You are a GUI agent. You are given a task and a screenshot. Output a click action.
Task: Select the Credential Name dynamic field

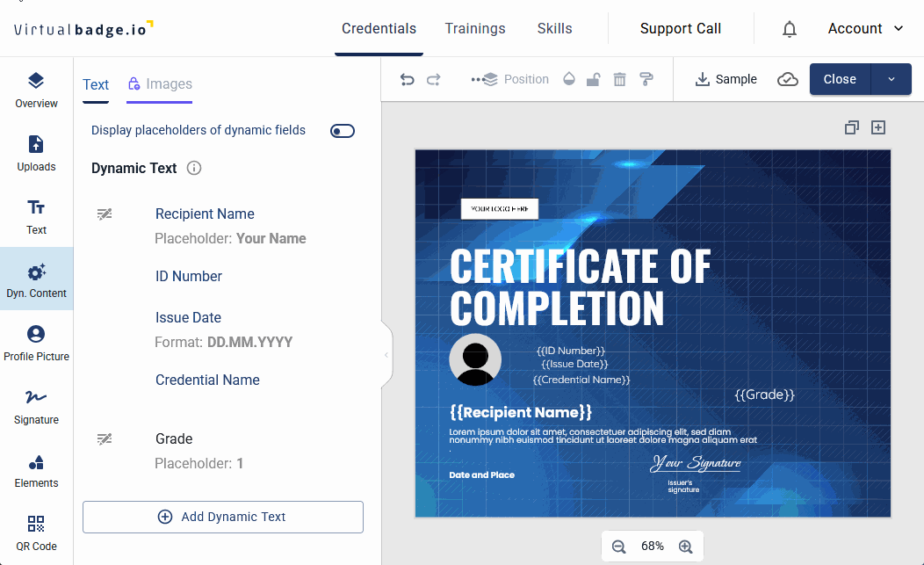tap(207, 380)
